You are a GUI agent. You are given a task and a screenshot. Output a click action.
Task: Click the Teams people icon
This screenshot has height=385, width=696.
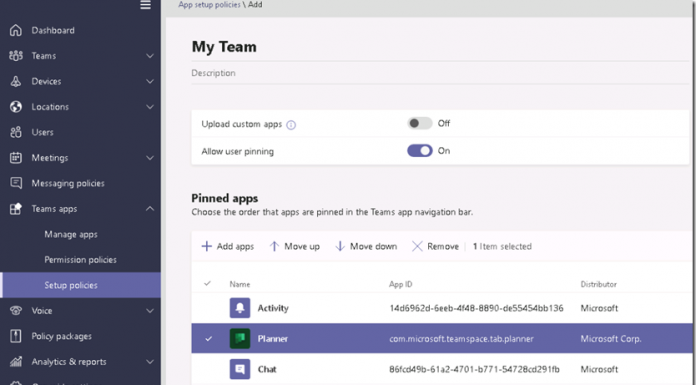tap(16, 56)
